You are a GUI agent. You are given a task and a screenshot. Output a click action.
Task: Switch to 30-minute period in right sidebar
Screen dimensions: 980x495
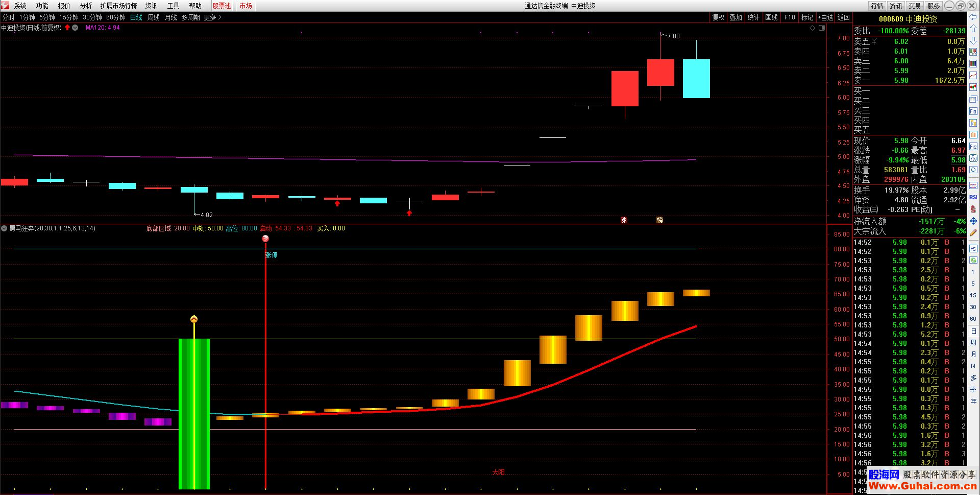[973, 307]
